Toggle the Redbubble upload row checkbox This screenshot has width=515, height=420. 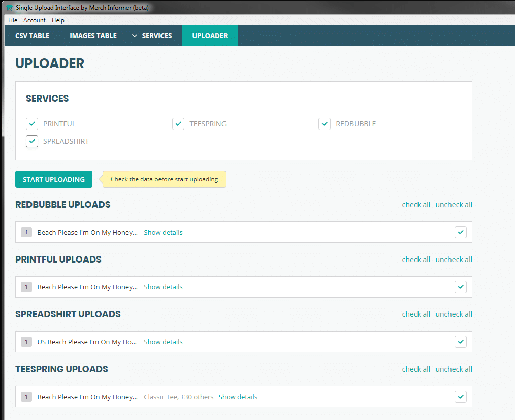[x=461, y=232]
